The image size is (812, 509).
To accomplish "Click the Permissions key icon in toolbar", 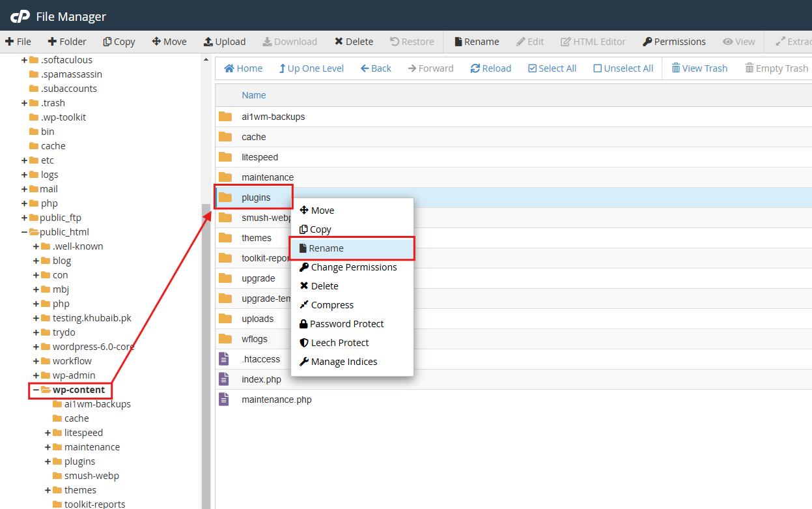I will [x=647, y=42].
